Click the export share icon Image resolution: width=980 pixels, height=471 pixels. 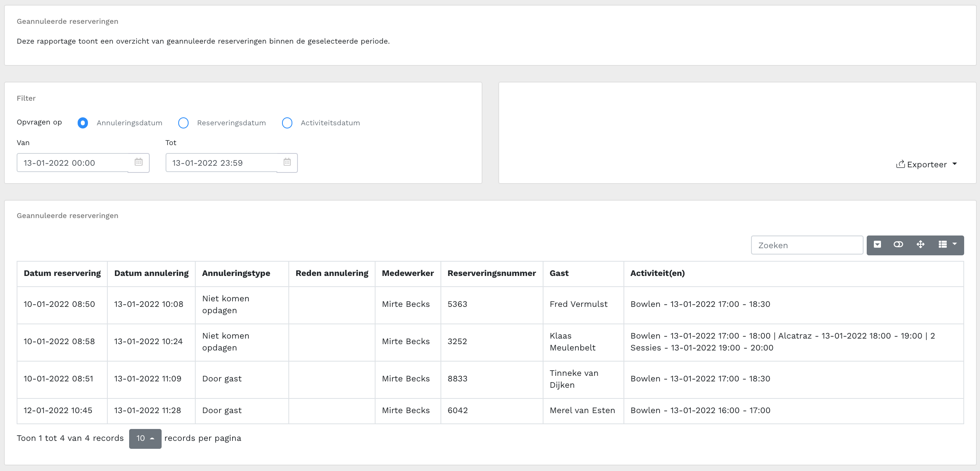tap(900, 165)
